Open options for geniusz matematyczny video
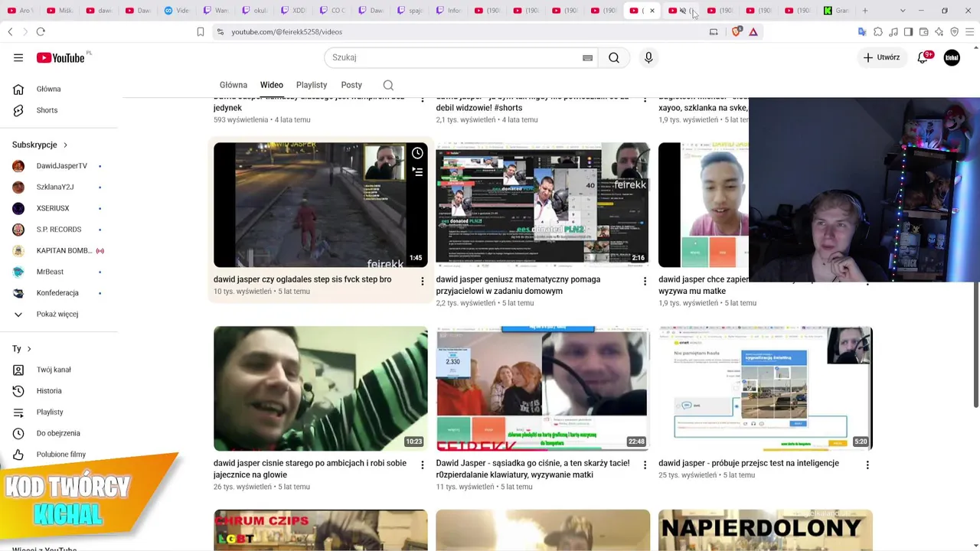 point(645,282)
